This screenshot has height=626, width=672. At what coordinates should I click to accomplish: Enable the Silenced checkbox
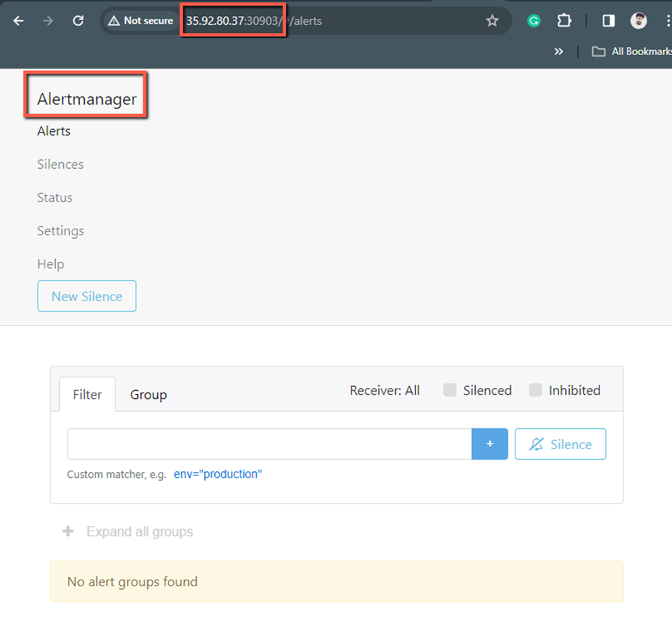coord(449,389)
